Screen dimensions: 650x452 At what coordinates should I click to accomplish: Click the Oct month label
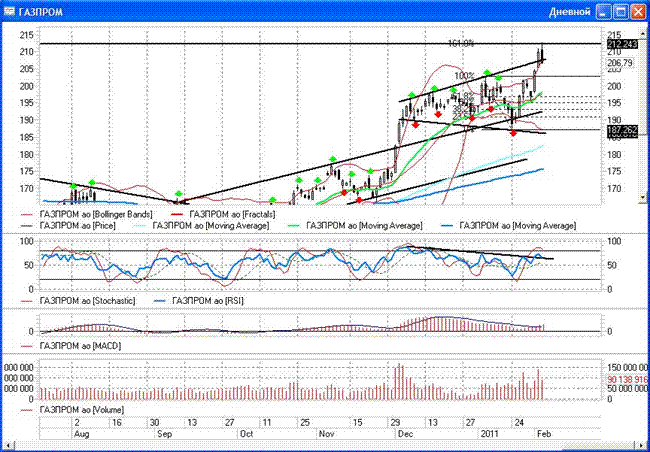pos(246,434)
